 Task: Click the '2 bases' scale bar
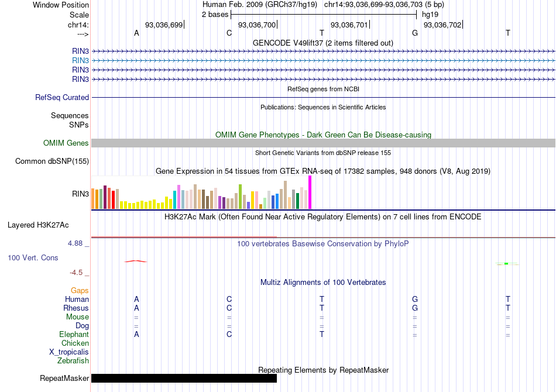pyautogui.click(x=324, y=15)
